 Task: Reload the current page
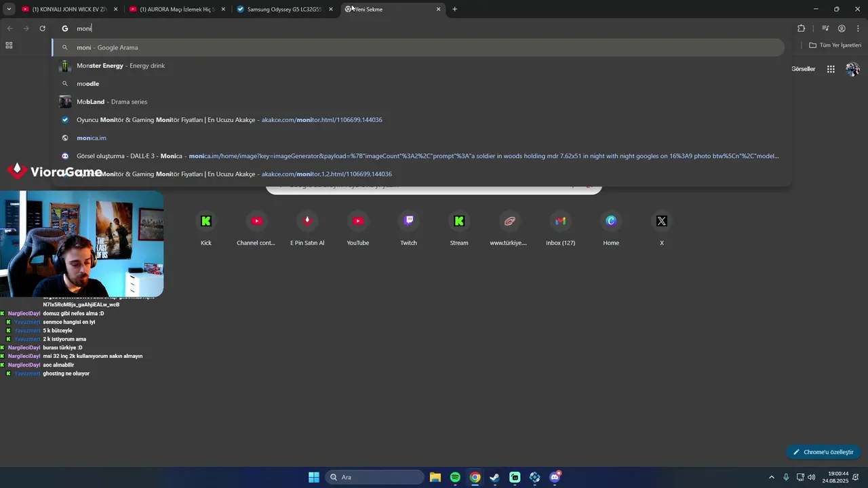42,28
